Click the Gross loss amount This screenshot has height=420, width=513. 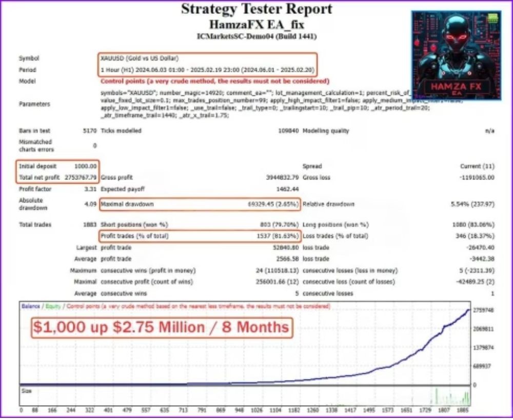[x=477, y=177]
